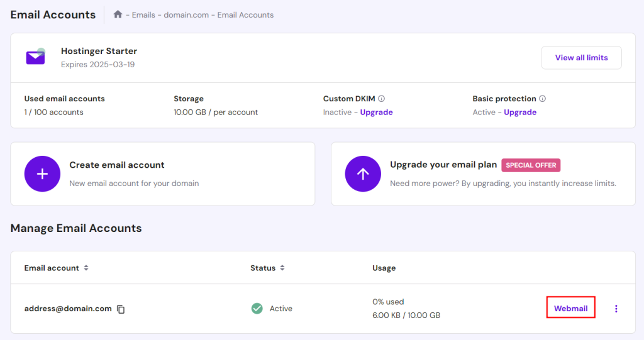Click the upgrade arrow circle icon
The image size is (644, 340).
coord(363,174)
